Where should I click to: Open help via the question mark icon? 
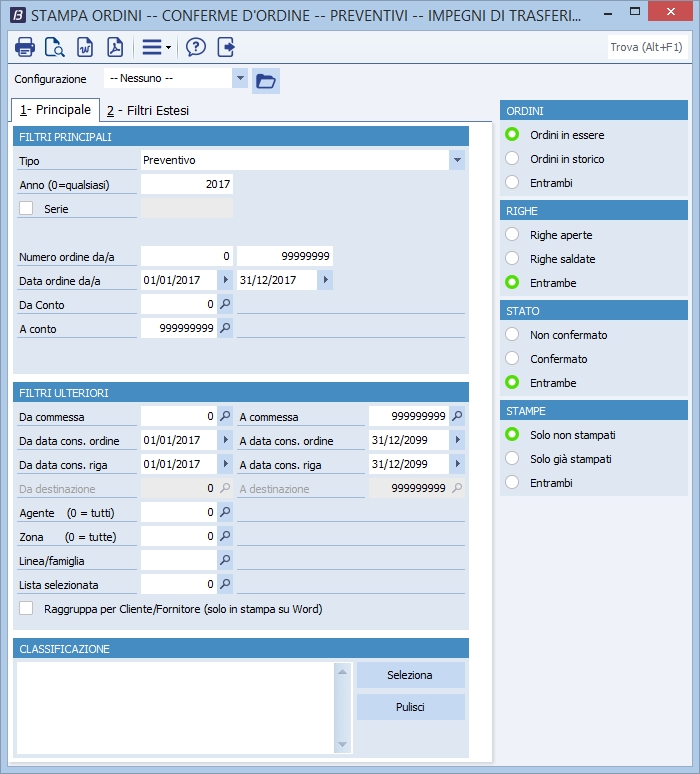pos(196,47)
